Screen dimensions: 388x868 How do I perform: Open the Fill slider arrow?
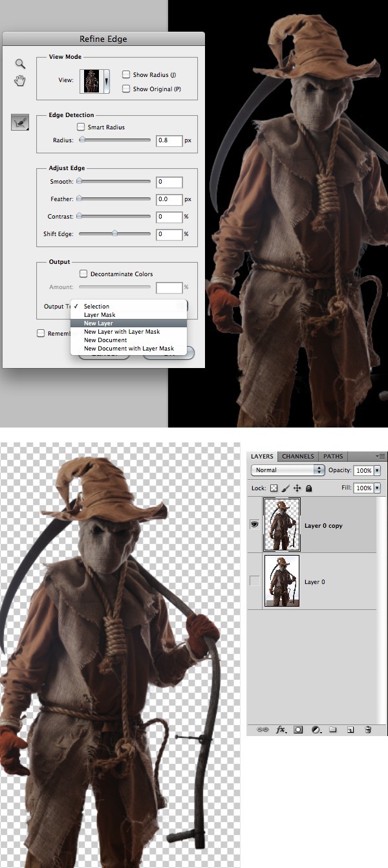tap(377, 488)
